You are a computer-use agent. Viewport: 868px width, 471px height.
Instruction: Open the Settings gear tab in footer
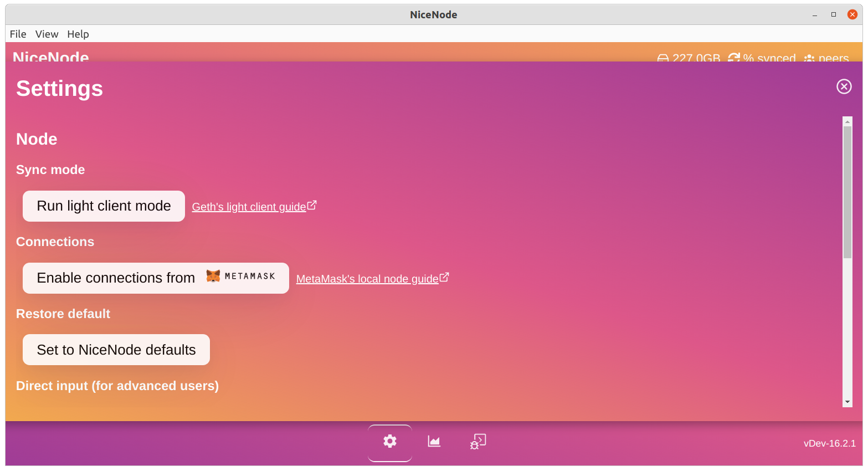(x=390, y=442)
